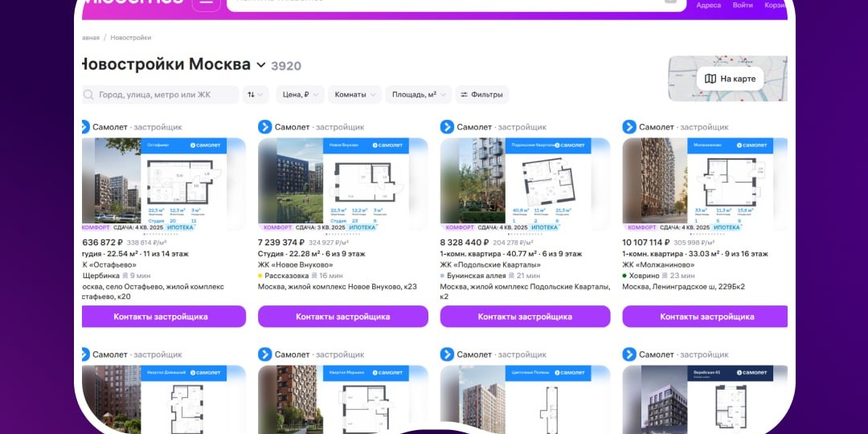The image size is (868, 434).
Task: Open the sort order dropdown
Action: (256, 95)
